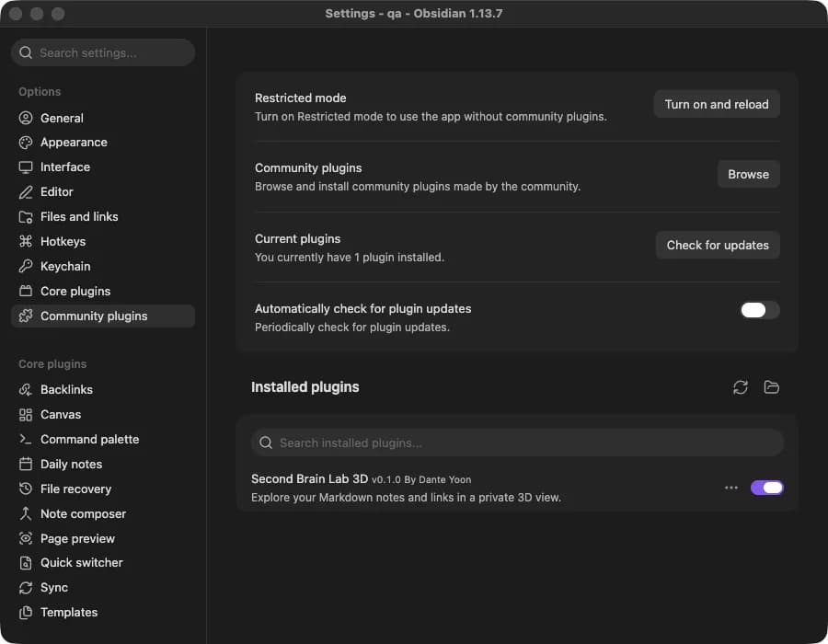
Task: Click the Files and links folder icon
Action: click(x=26, y=217)
